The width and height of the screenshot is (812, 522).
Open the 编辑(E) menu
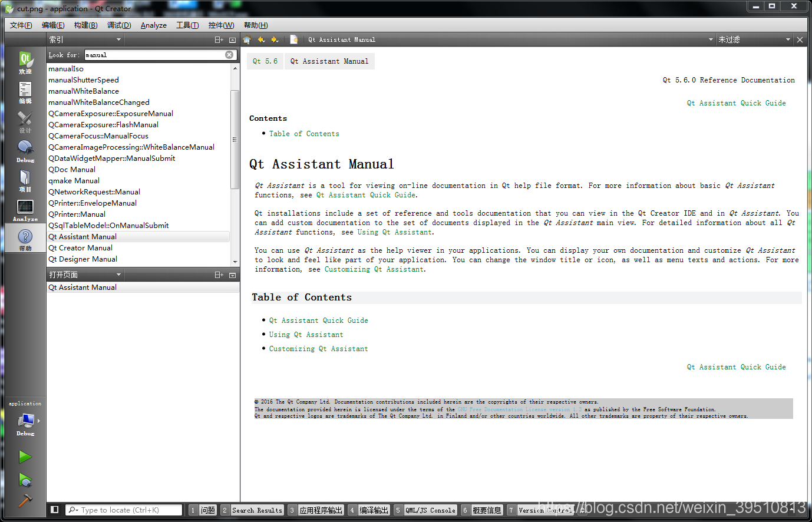tap(53, 25)
